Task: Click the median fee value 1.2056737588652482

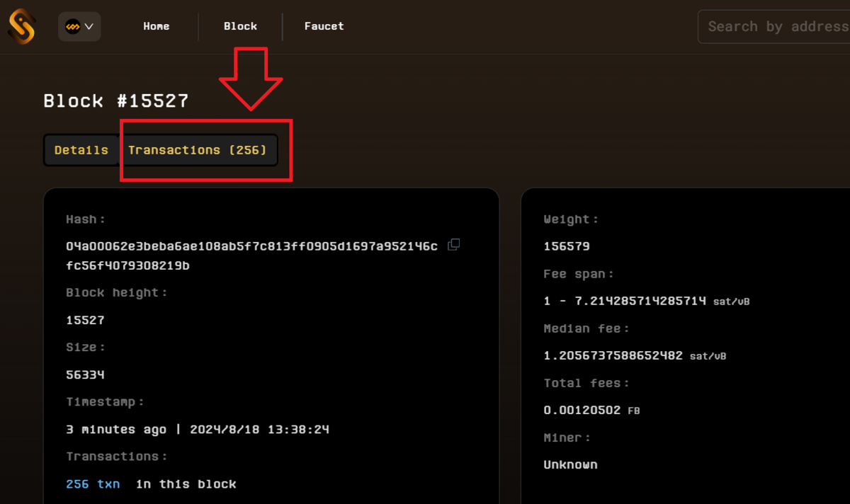Action: [x=613, y=355]
